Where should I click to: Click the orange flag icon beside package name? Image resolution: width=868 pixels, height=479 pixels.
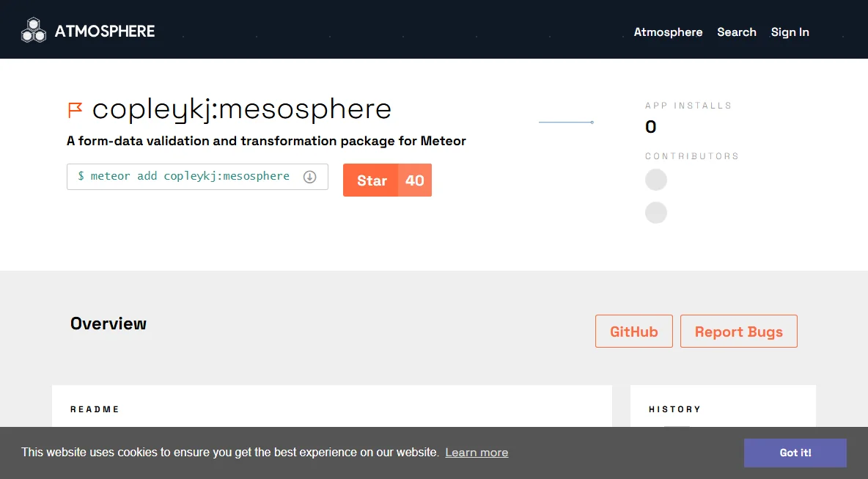pyautogui.click(x=76, y=109)
